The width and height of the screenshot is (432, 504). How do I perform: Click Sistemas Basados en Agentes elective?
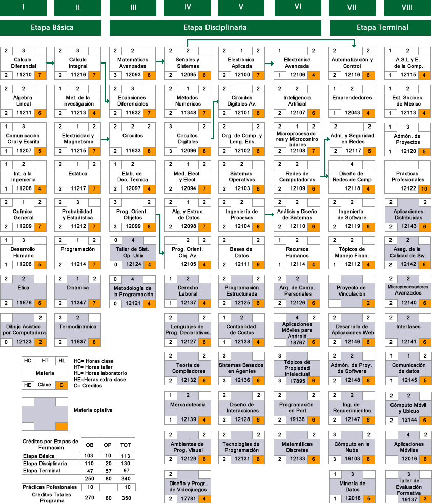click(241, 369)
